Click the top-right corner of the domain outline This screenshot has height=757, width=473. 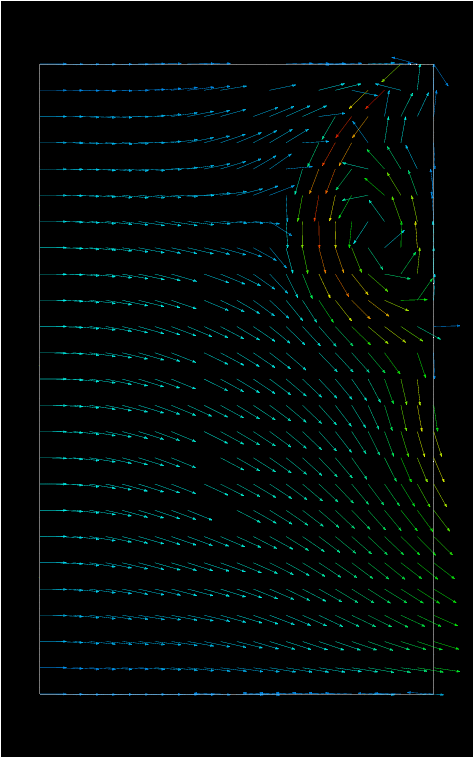pos(433,64)
